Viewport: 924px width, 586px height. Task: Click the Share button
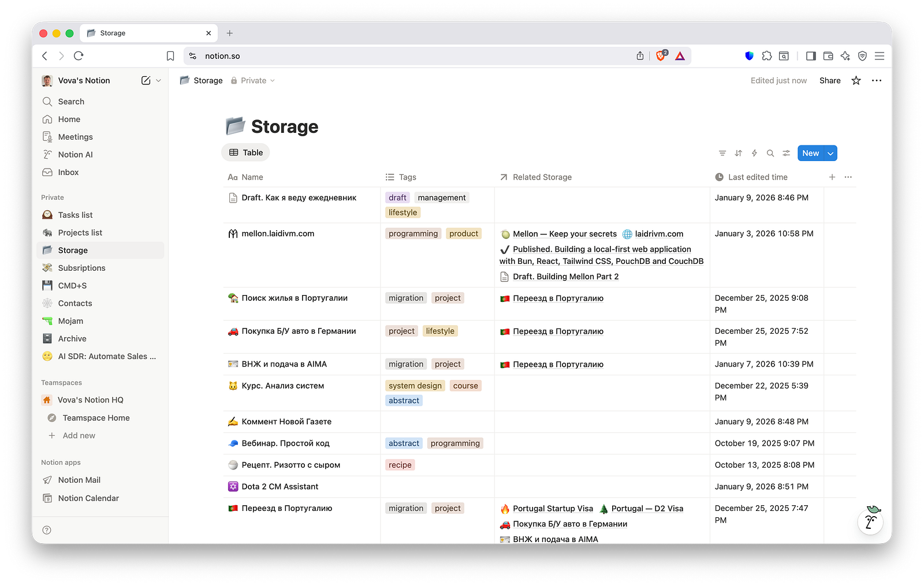coord(829,81)
